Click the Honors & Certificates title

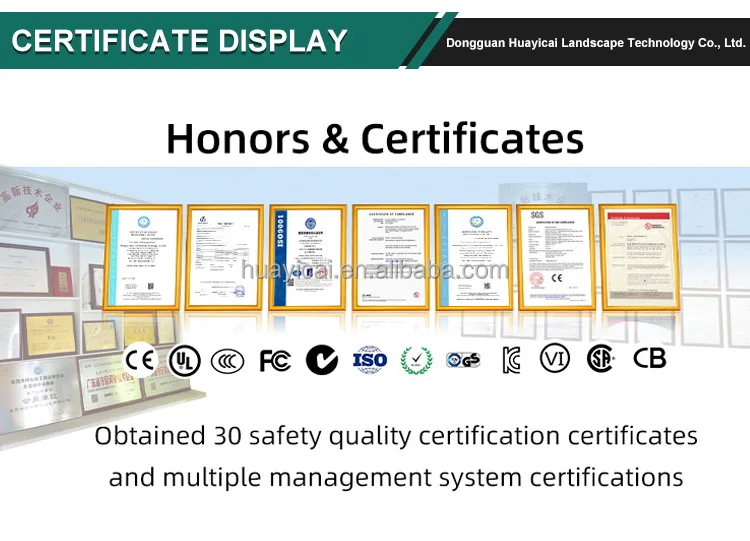click(375, 138)
